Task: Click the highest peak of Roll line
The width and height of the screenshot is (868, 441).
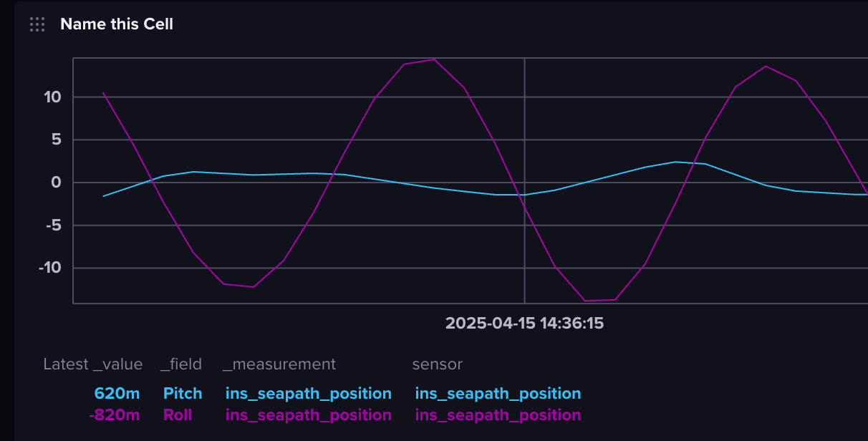Action: 434,59
